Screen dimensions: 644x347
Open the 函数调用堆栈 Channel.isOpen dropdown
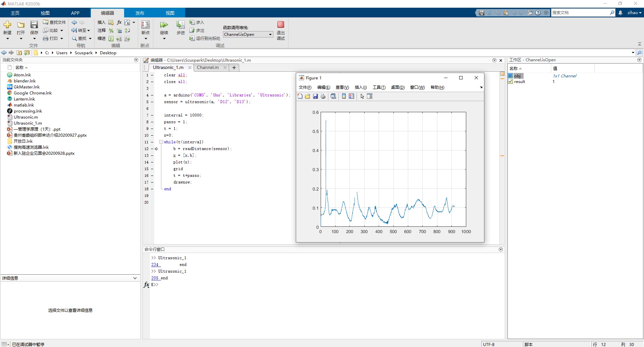(x=248, y=34)
